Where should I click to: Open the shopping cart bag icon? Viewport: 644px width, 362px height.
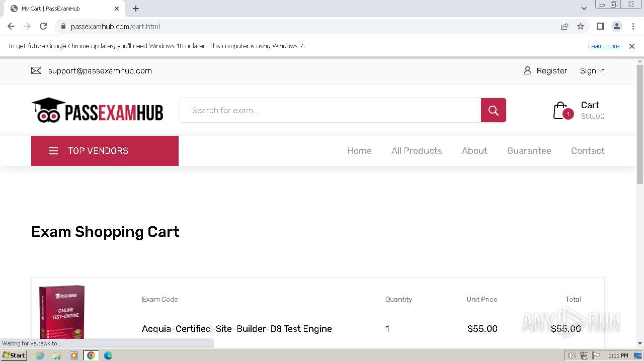[560, 111]
